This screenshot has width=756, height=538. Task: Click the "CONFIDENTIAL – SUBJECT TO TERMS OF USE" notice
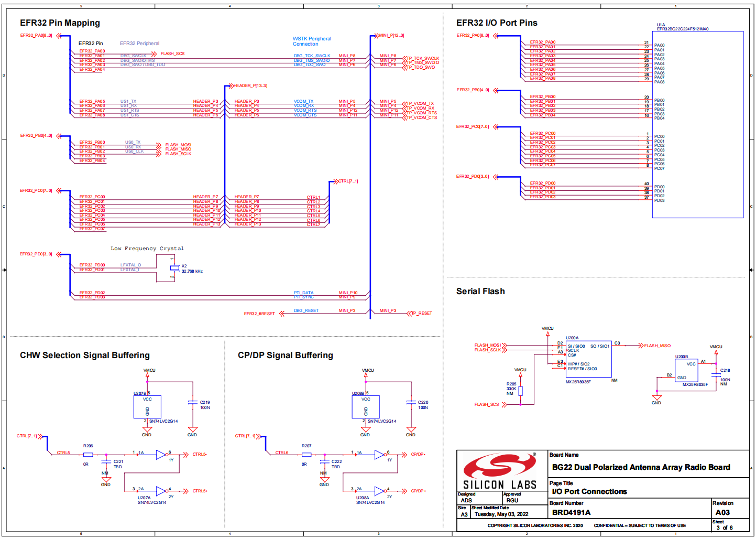[x=640, y=525]
